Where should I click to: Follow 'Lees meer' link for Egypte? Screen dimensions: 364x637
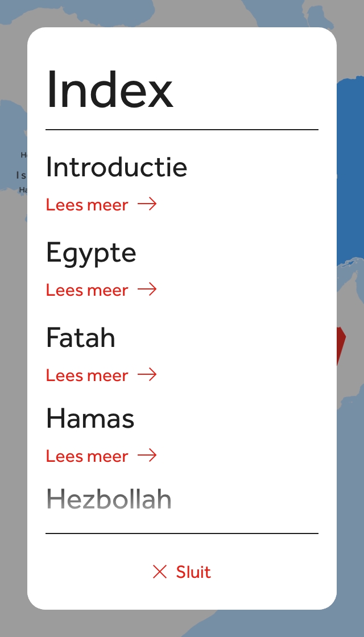coord(87,290)
